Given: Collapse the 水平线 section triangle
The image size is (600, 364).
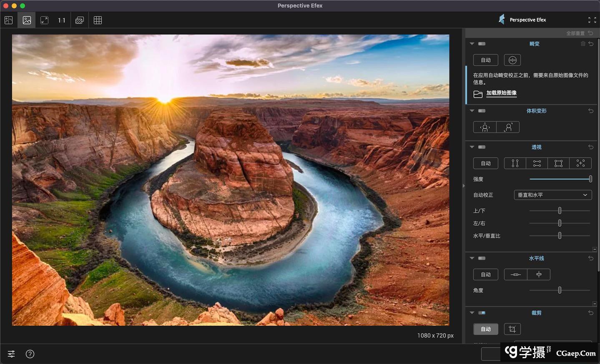Looking at the screenshot, I should click(472, 258).
